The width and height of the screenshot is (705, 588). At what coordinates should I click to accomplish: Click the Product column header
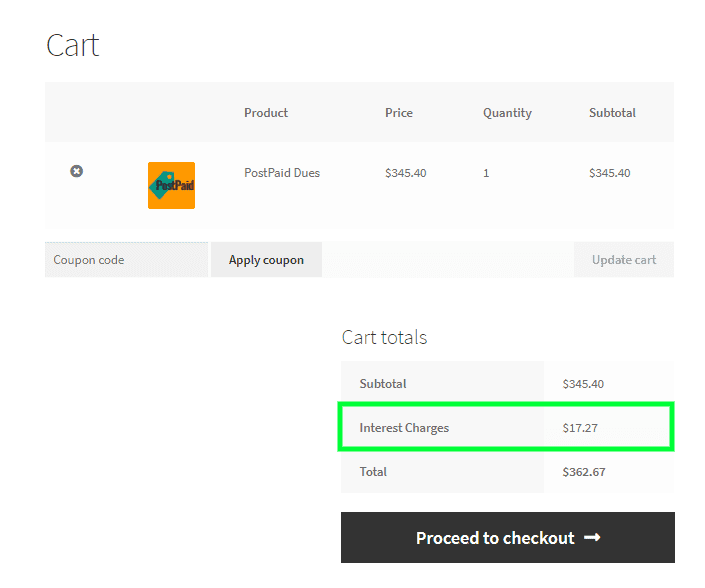coord(266,113)
